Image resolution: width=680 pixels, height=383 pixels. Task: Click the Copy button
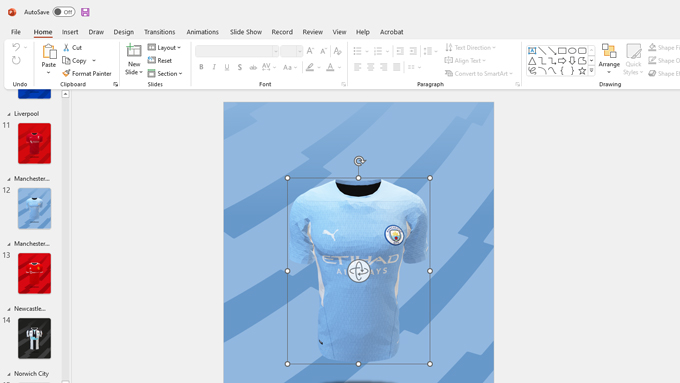click(x=74, y=60)
